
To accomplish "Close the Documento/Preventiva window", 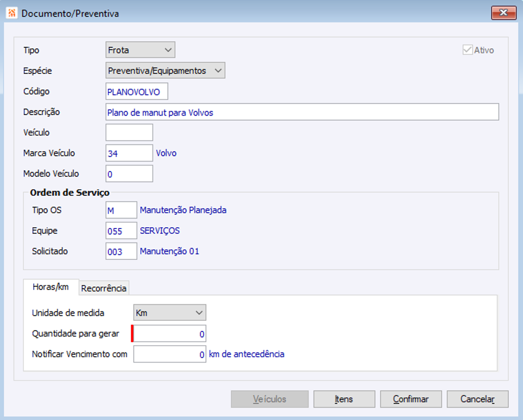I will pyautogui.click(x=503, y=13).
